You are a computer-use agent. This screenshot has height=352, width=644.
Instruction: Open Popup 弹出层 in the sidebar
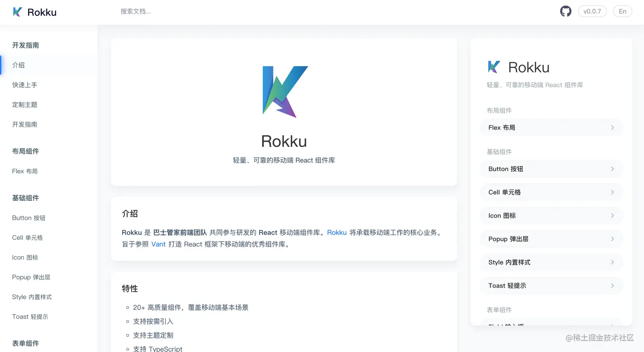31,277
